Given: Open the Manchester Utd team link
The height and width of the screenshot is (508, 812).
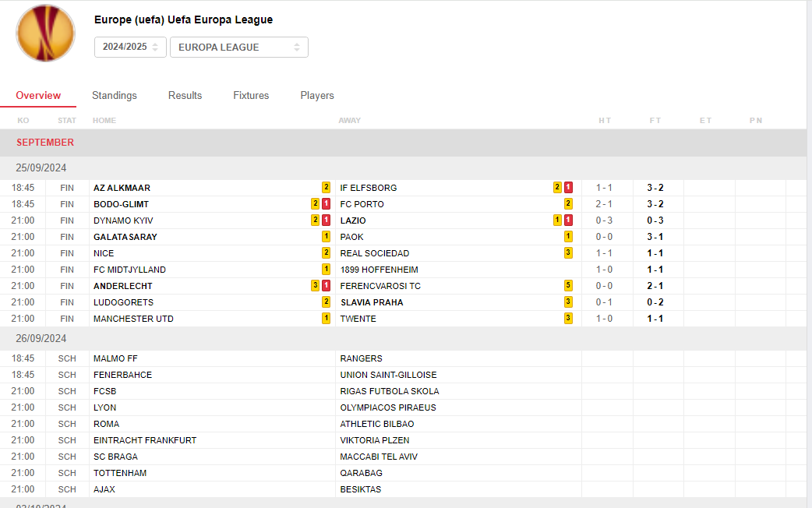Looking at the screenshot, I should [x=133, y=319].
